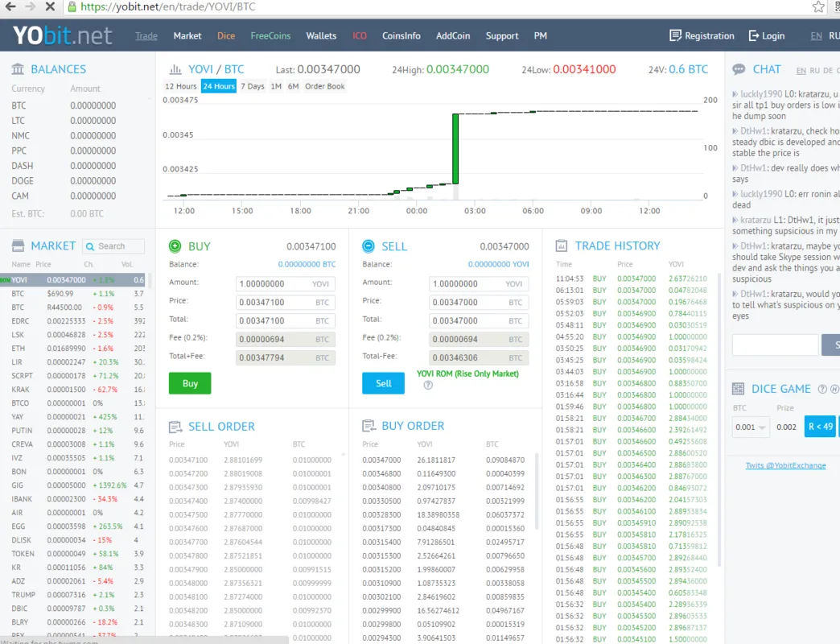Screen dimensions: 840x644
Task: Click the green Buy button
Action: pos(190,384)
